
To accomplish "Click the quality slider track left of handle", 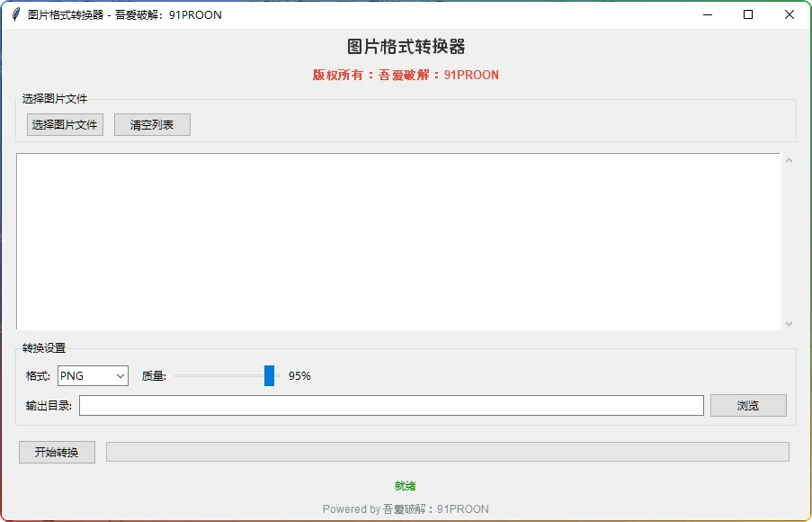I will 216,376.
